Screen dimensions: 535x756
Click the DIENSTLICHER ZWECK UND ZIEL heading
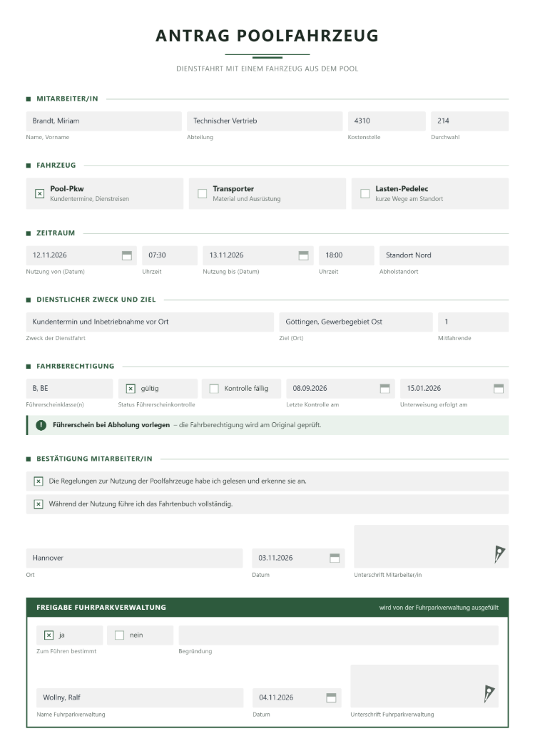click(x=96, y=300)
